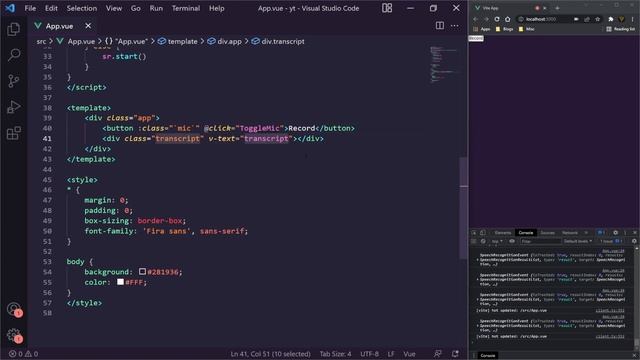
Task: Click the Vue language mode in status bar
Action: point(409,354)
